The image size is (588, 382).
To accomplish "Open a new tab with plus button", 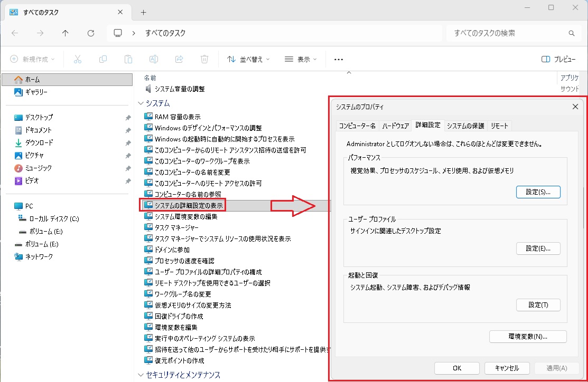I will click(x=143, y=12).
